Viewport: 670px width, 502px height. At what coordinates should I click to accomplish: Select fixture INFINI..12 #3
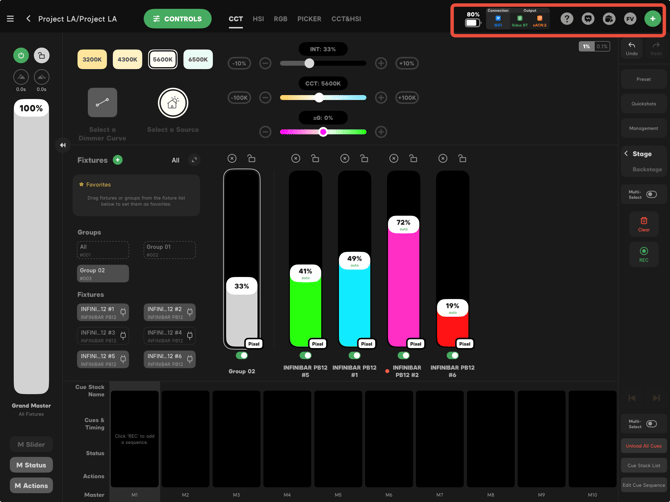coord(103,336)
